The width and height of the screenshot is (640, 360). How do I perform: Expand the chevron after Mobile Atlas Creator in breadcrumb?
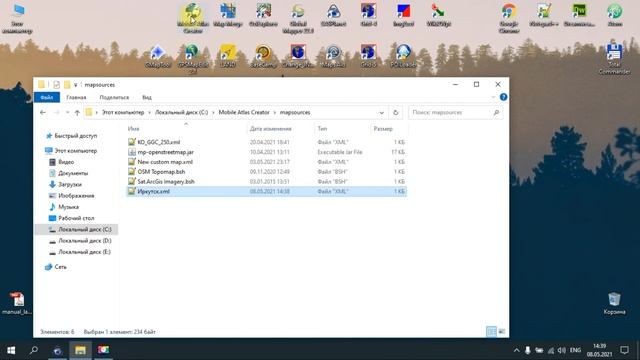coord(275,112)
